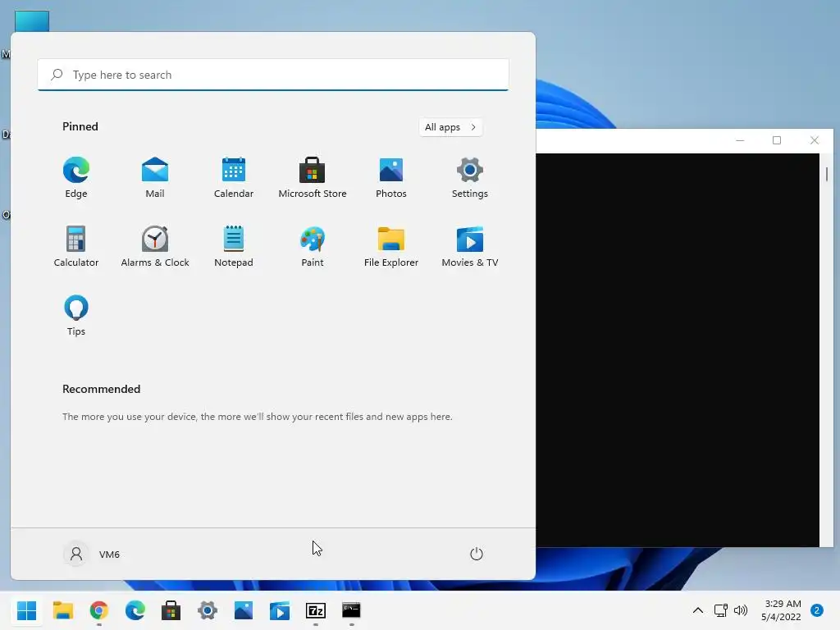This screenshot has width=840, height=630.
Task: Launch the Calculator app
Action: tap(76, 246)
